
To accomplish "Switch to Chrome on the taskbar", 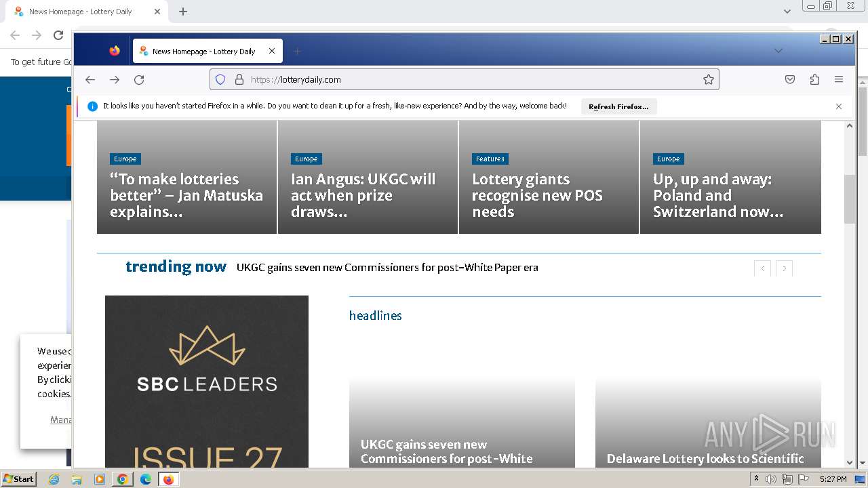I will point(123,479).
